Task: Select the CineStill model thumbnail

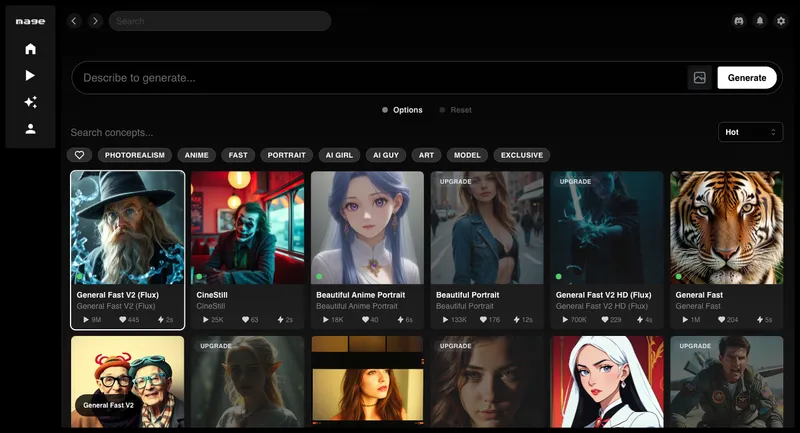Action: (247, 228)
